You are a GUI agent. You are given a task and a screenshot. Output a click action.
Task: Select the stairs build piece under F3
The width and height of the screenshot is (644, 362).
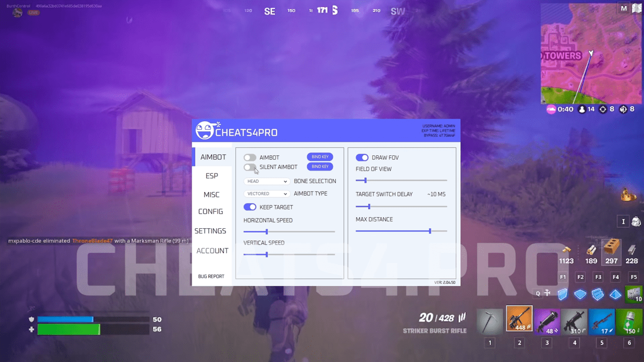pyautogui.click(x=598, y=294)
